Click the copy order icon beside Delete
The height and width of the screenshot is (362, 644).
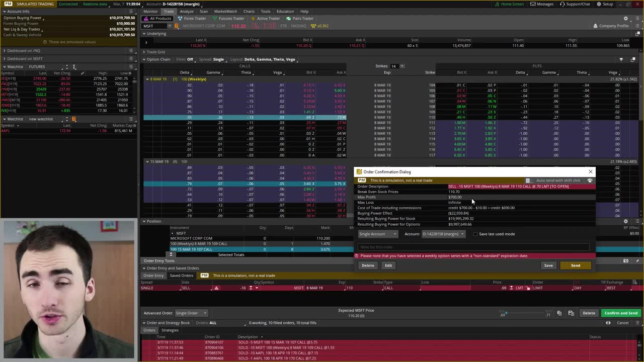[x=559, y=313]
